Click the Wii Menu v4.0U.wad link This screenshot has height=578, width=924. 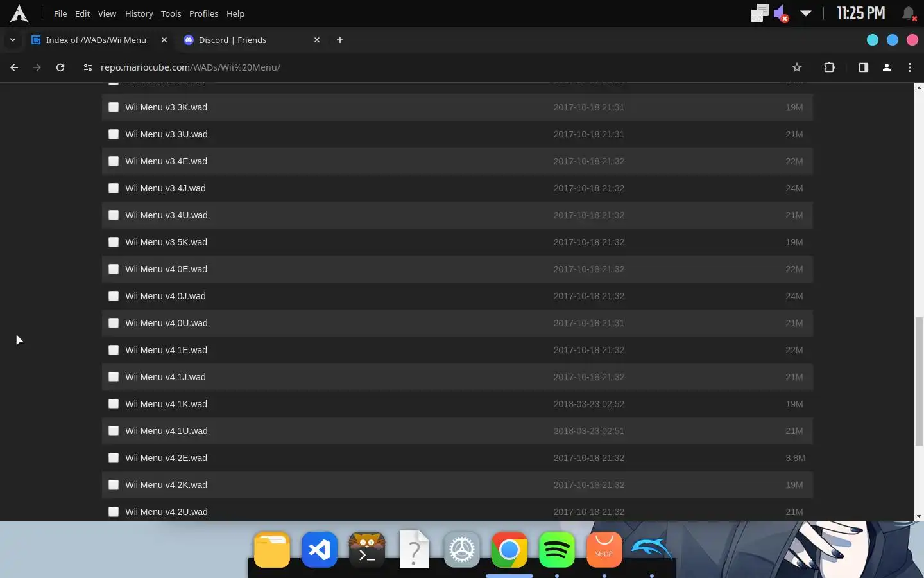pyautogui.click(x=166, y=323)
